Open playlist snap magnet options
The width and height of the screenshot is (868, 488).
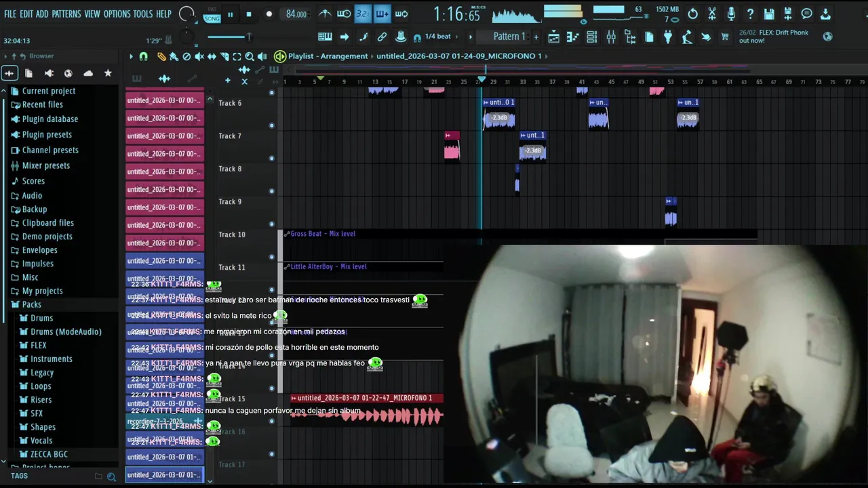pyautogui.click(x=143, y=56)
